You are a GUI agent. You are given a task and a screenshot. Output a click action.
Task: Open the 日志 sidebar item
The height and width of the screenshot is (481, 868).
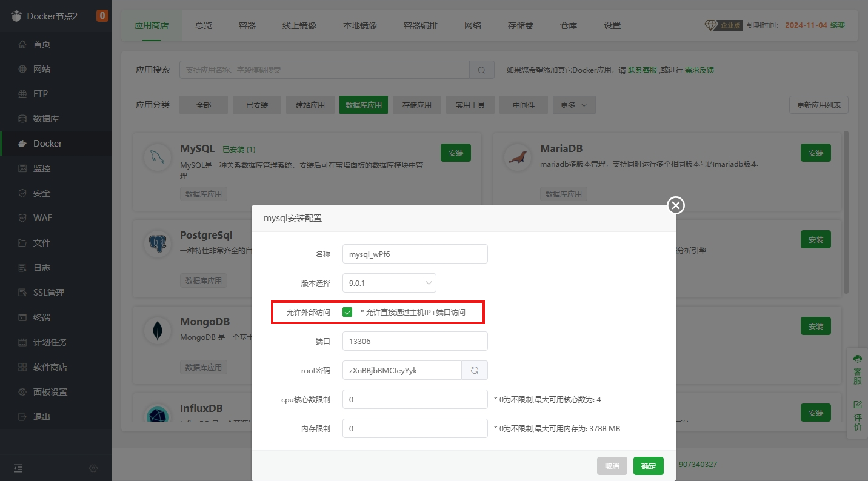[x=56, y=268]
